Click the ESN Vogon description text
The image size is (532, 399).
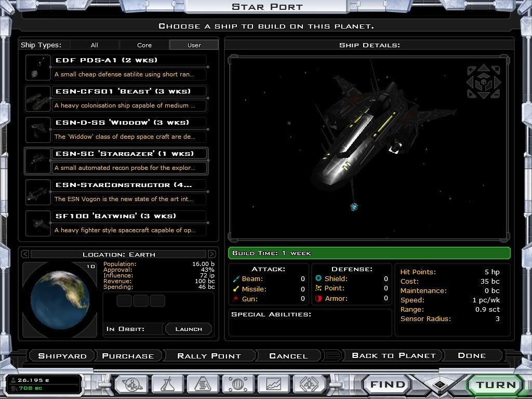click(x=129, y=199)
